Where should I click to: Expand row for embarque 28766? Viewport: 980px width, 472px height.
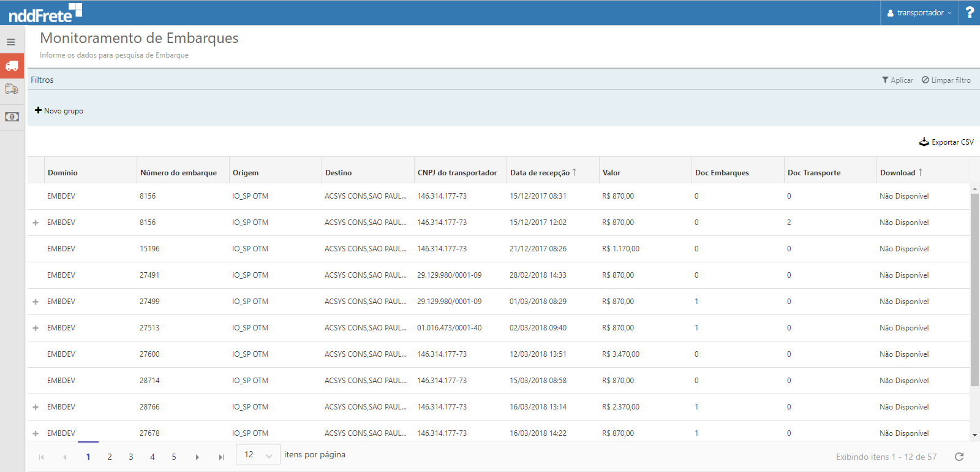(x=36, y=407)
